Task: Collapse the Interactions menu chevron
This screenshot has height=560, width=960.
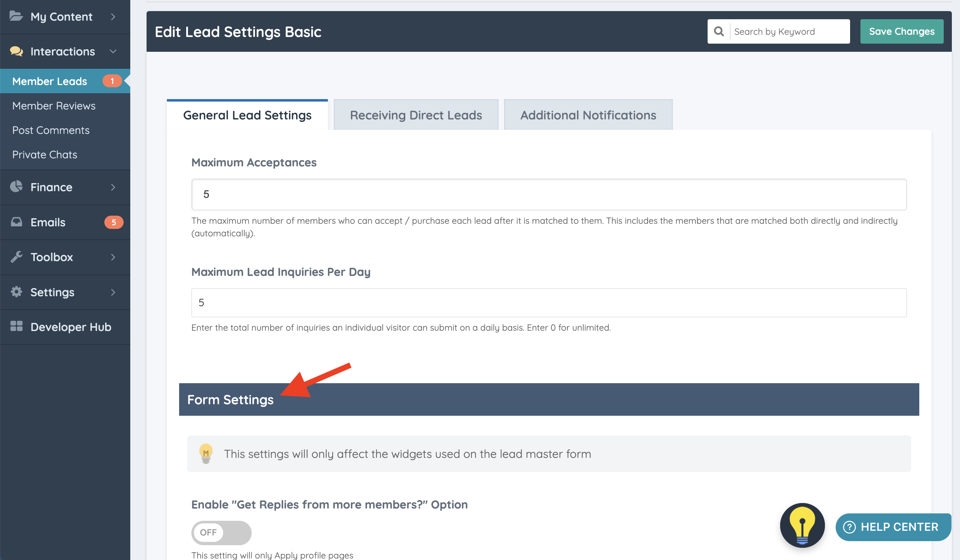Action: point(113,51)
